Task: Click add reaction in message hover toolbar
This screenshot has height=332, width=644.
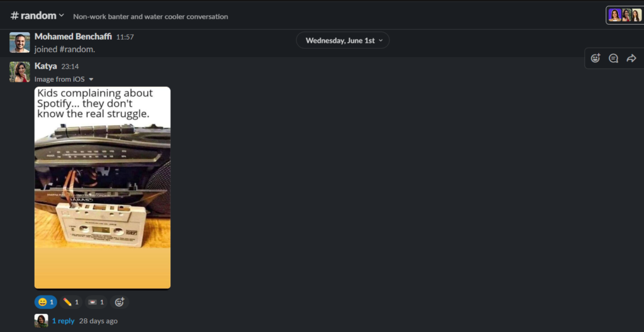Action: click(596, 58)
